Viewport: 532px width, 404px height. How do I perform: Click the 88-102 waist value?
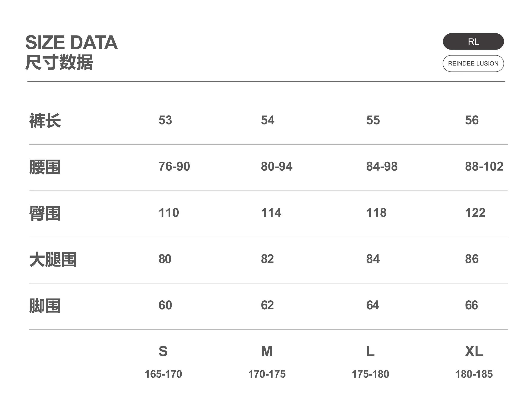coord(484,166)
